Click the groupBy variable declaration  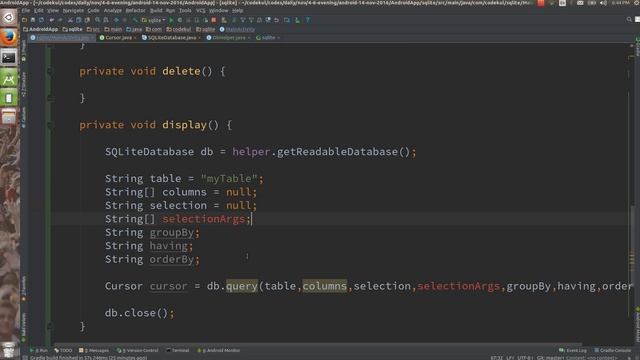[x=171, y=233]
